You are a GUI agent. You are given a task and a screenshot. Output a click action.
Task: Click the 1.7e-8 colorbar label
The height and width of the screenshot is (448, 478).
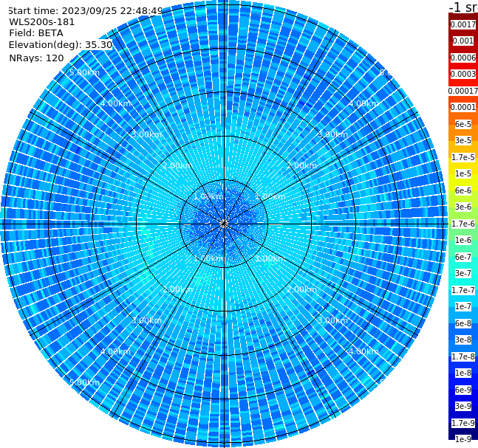463,356
